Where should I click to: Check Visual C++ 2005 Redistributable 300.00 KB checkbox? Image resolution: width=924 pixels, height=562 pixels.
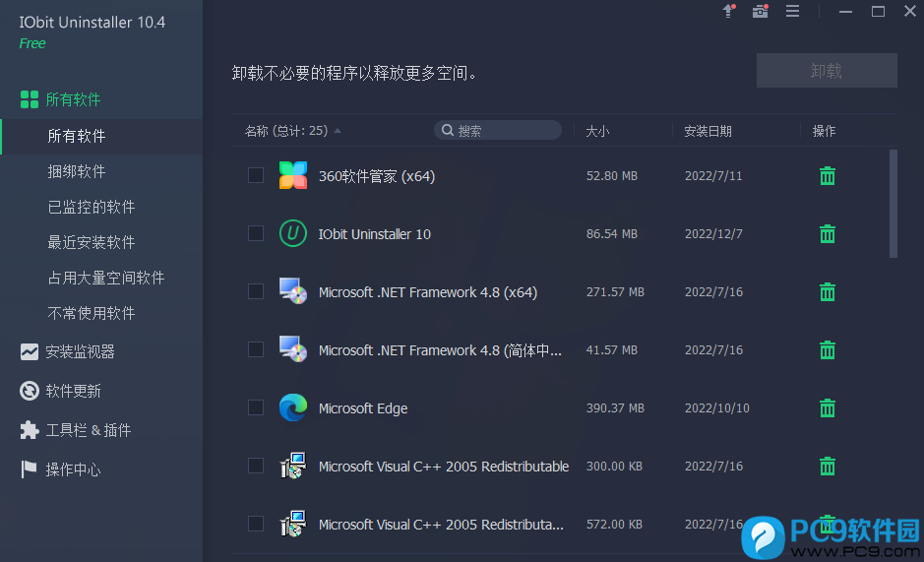(256, 466)
